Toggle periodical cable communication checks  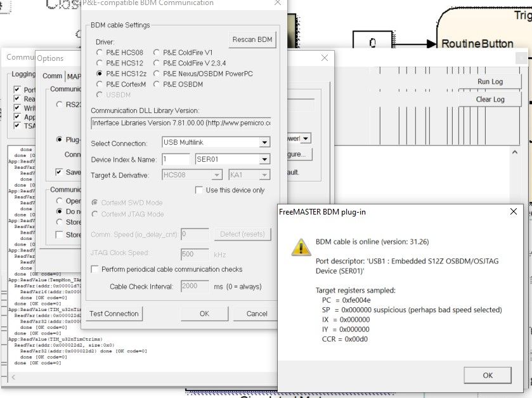coord(94,269)
